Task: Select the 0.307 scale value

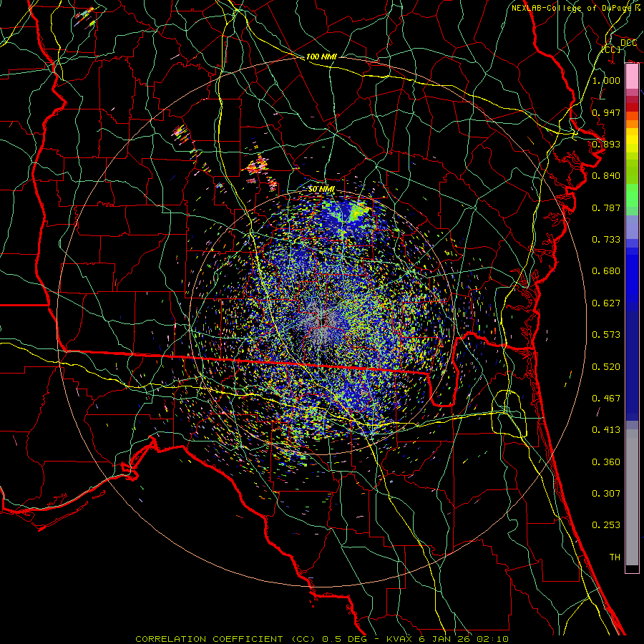Action: 606,494
